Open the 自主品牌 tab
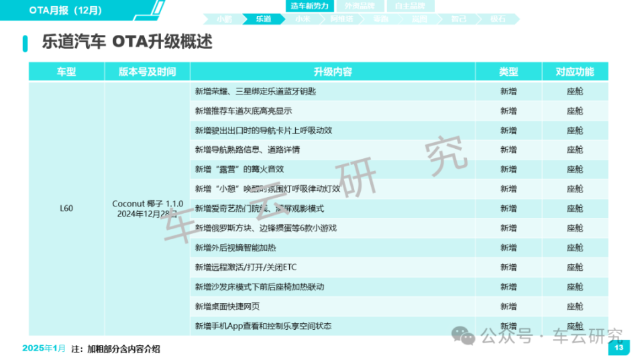 (x=410, y=6)
